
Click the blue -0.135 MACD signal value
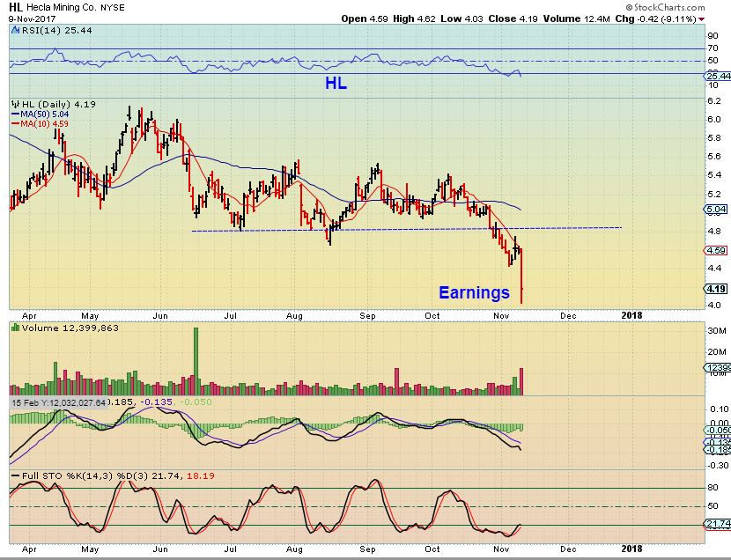[x=156, y=402]
